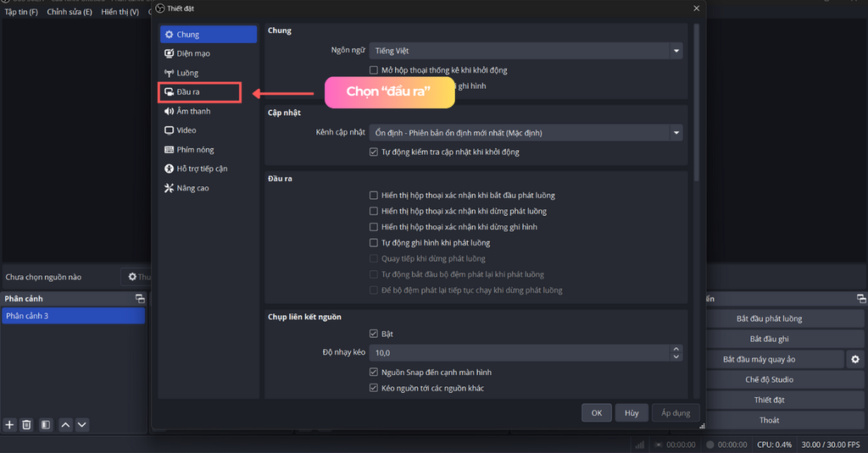The height and width of the screenshot is (453, 868).
Task: Open the Hiển thị (V) menu
Action: 120,12
